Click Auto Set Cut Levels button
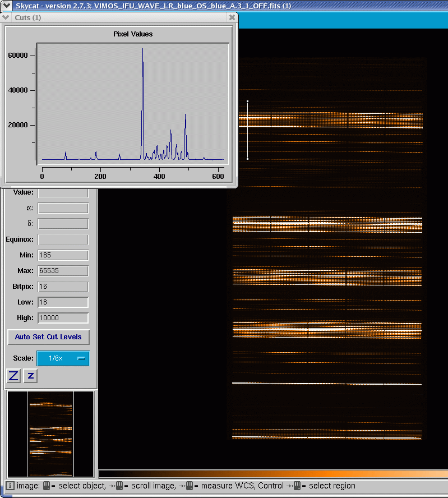Viewport: 448px width, 498px height. click(x=48, y=336)
